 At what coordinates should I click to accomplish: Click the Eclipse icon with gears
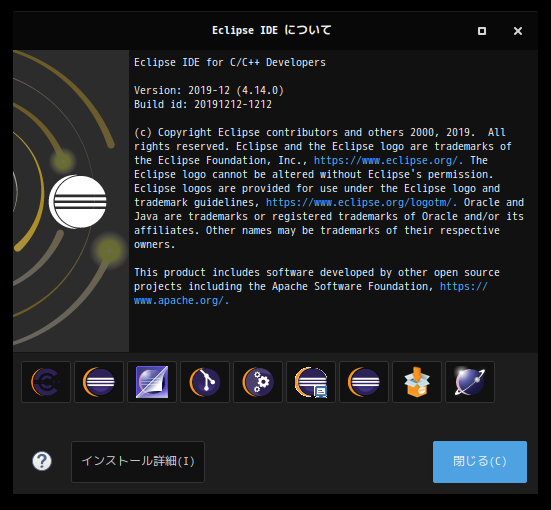[x=258, y=382]
